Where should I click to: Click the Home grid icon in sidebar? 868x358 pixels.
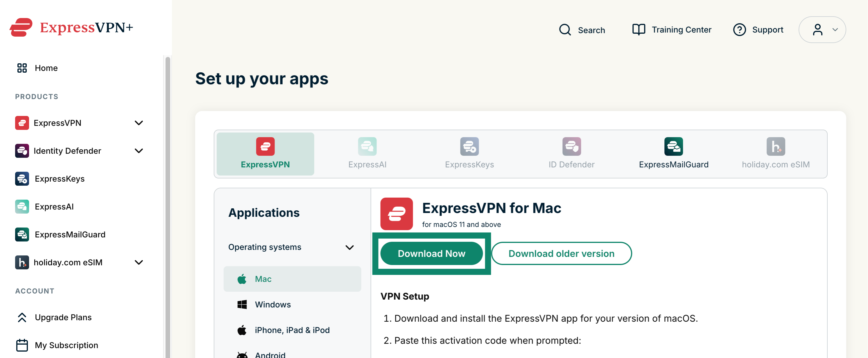pos(22,68)
